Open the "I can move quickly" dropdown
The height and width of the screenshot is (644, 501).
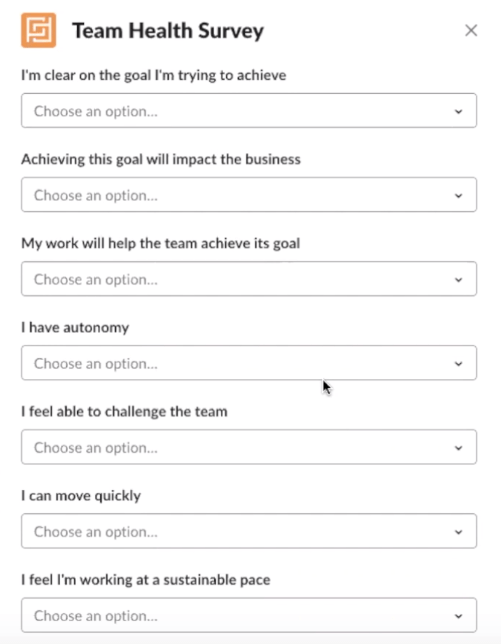click(249, 531)
